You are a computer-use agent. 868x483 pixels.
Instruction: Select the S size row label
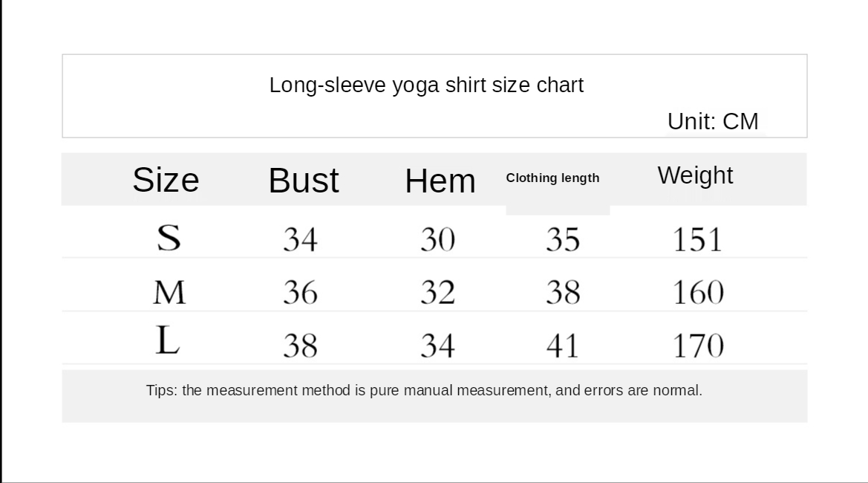click(169, 238)
